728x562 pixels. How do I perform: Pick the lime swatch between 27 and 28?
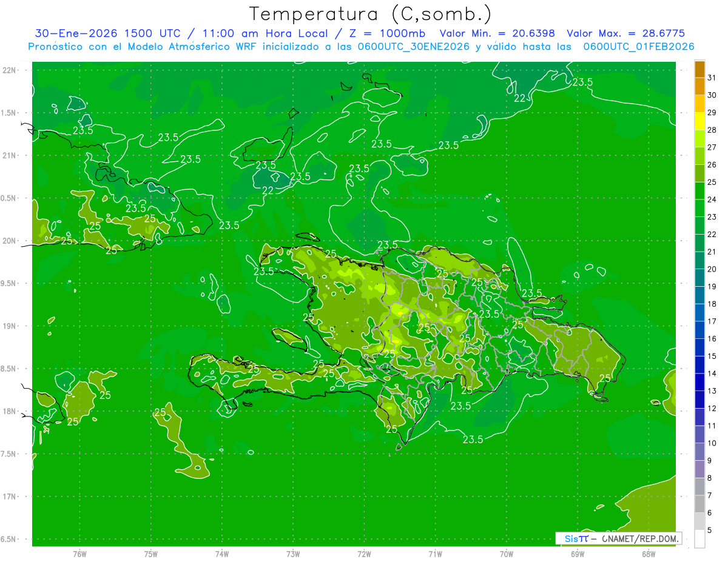699,138
